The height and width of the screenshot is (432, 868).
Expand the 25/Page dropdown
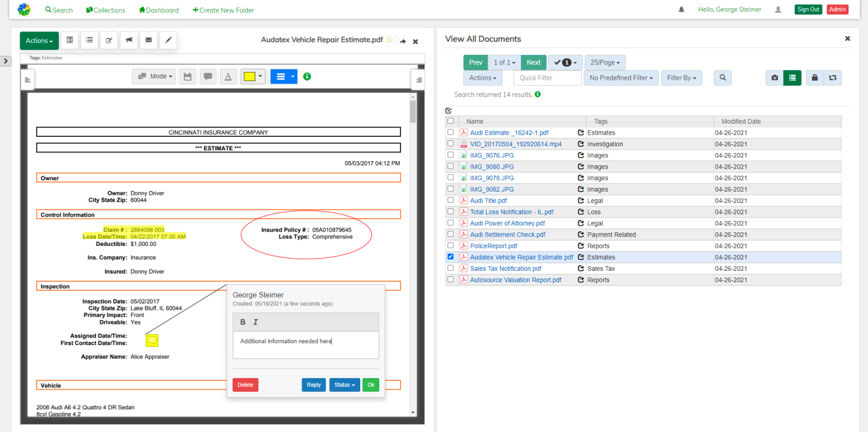[x=605, y=62]
